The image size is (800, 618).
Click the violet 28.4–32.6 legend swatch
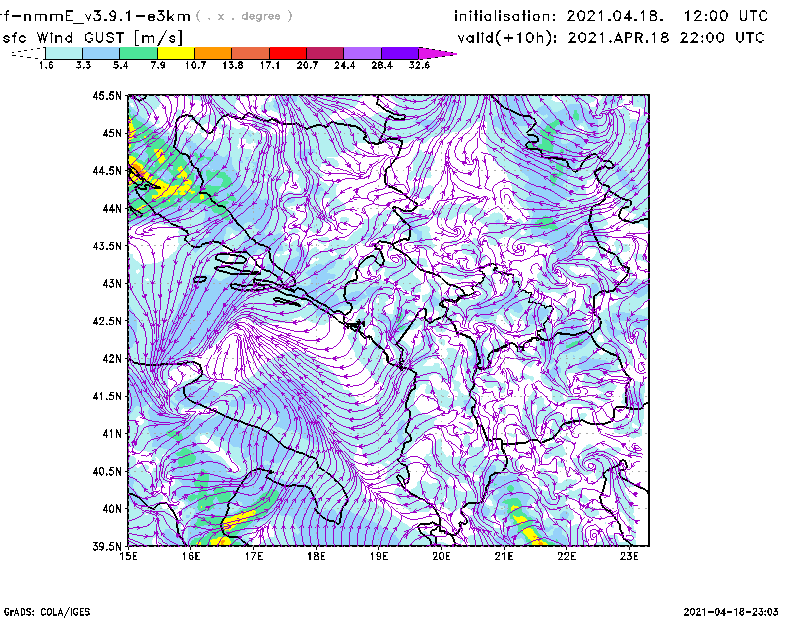[x=400, y=53]
